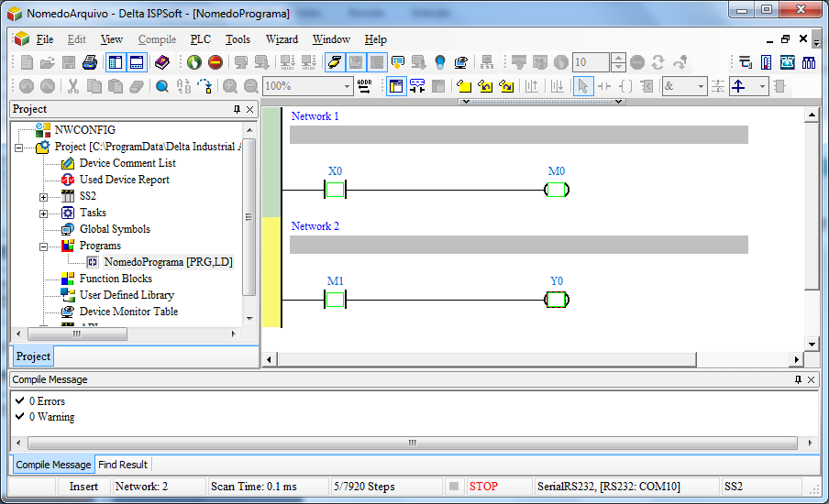This screenshot has height=504, width=829.
Task: Select the arrow selection cursor tool
Action: click(x=582, y=86)
